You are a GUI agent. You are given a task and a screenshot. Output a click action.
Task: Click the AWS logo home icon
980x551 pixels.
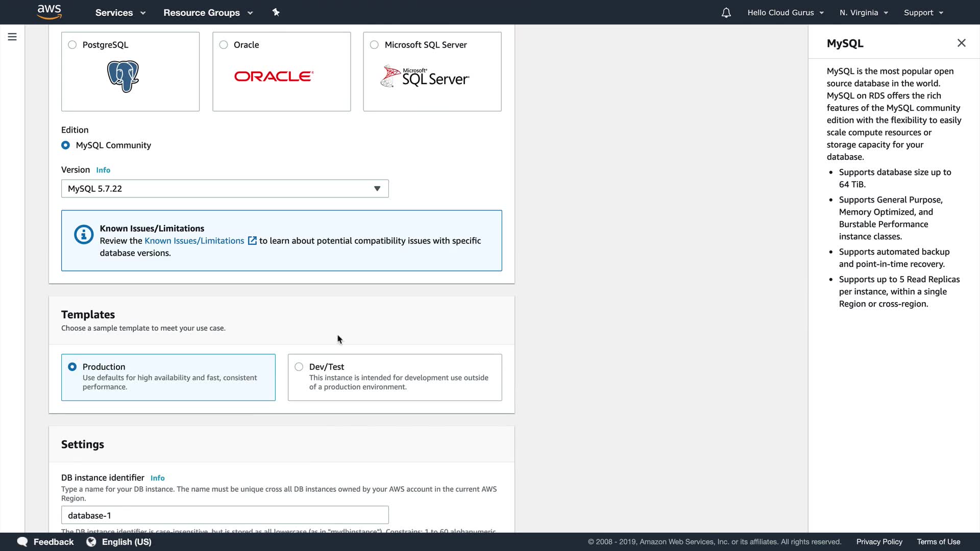[x=50, y=12]
